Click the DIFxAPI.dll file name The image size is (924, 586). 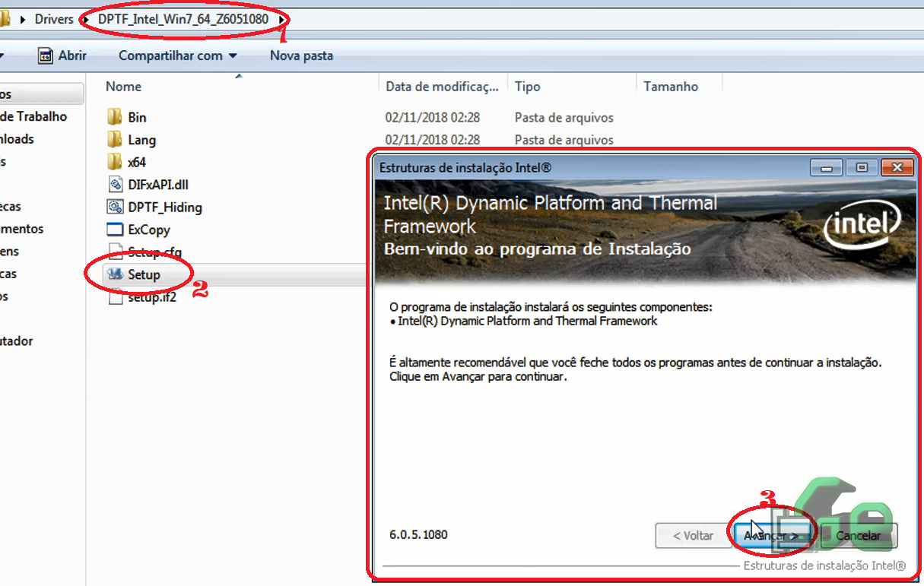(157, 184)
